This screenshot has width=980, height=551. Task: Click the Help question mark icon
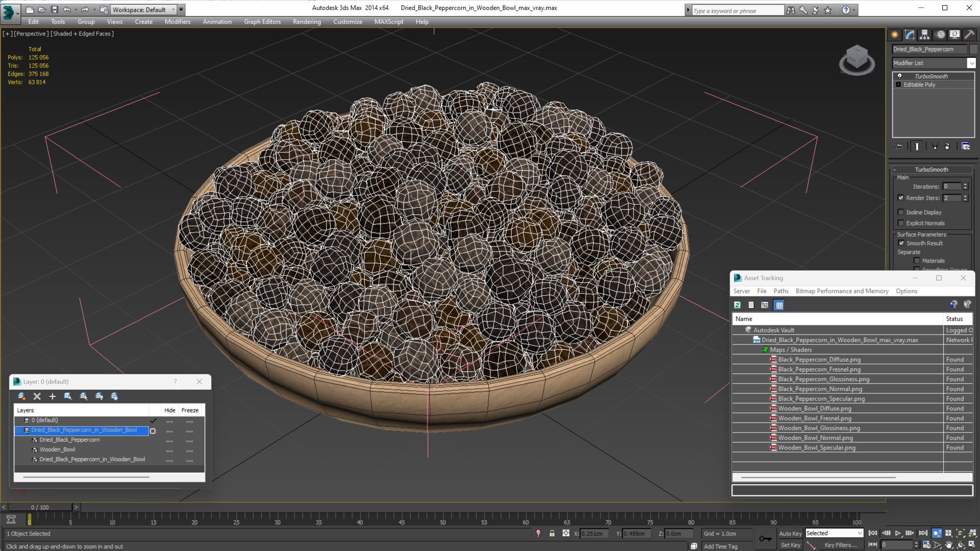[846, 10]
